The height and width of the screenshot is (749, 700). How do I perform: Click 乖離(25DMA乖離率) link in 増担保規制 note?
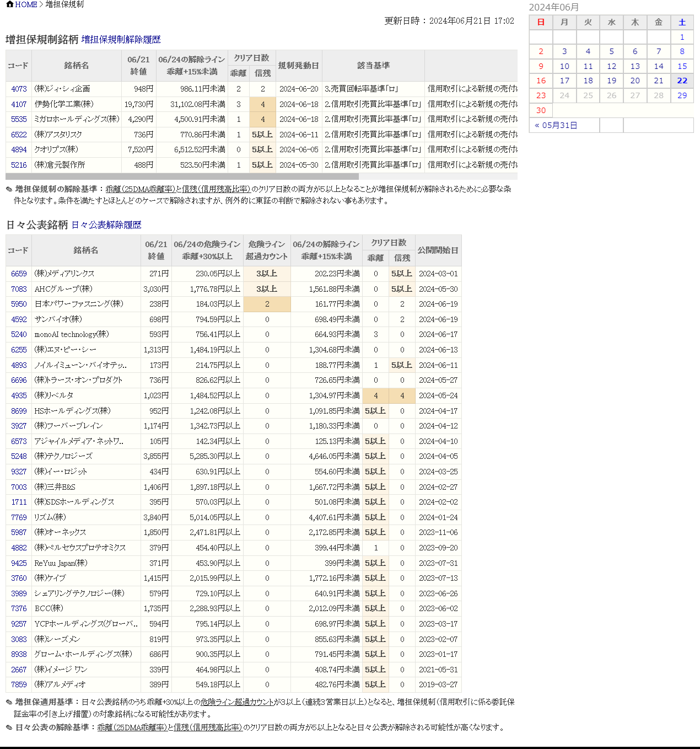click(140, 189)
